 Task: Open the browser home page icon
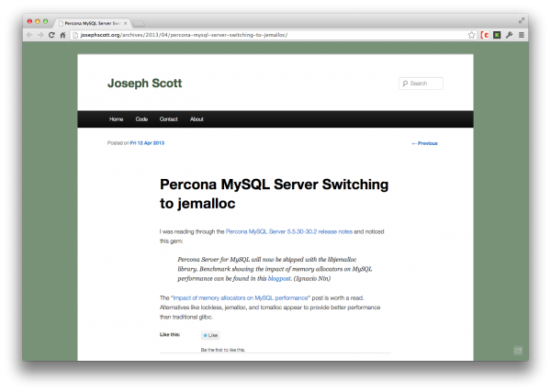(62, 35)
